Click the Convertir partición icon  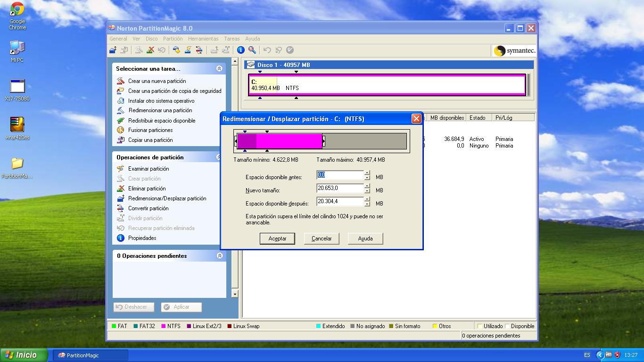pyautogui.click(x=122, y=208)
